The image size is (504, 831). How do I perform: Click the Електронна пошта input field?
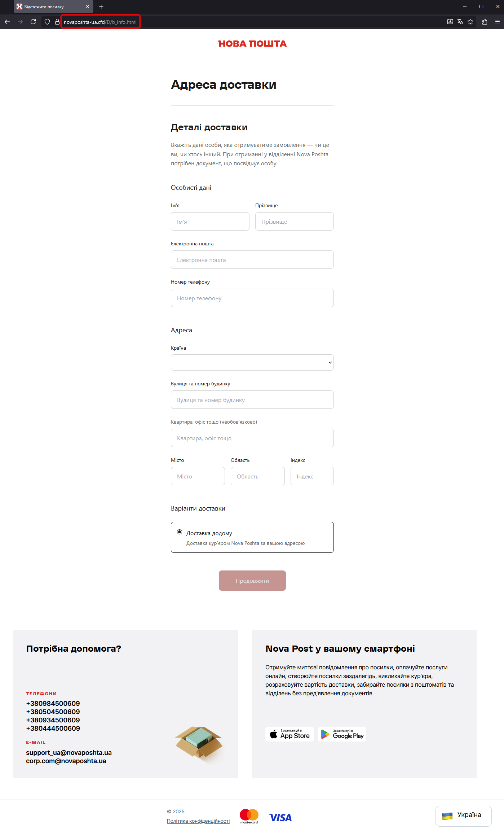coord(252,260)
